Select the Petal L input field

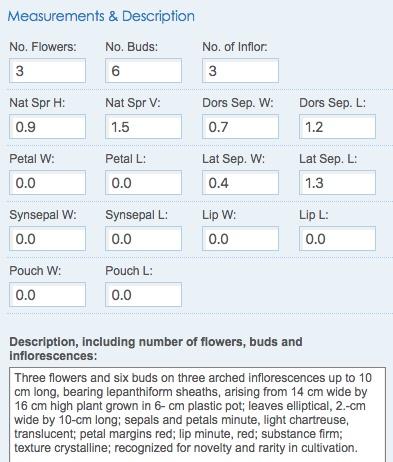143,183
